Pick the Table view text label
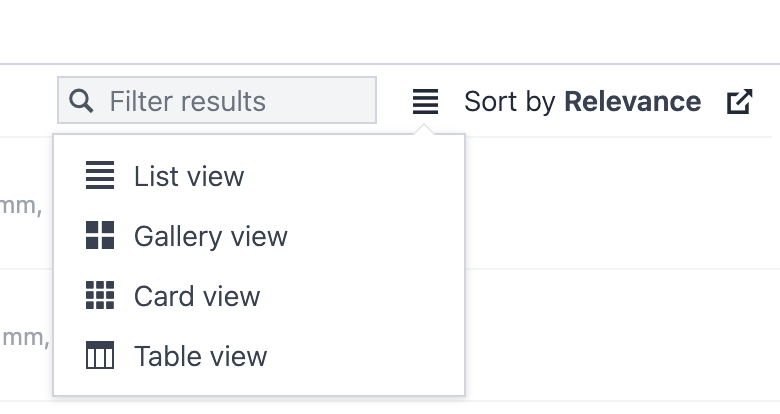 (200, 357)
